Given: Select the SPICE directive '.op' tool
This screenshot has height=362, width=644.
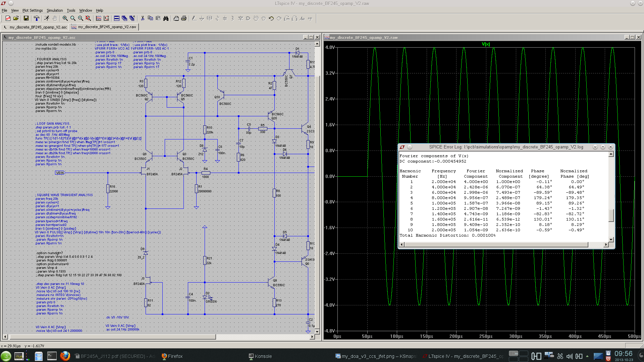Looking at the screenshot, I should pos(310,18).
